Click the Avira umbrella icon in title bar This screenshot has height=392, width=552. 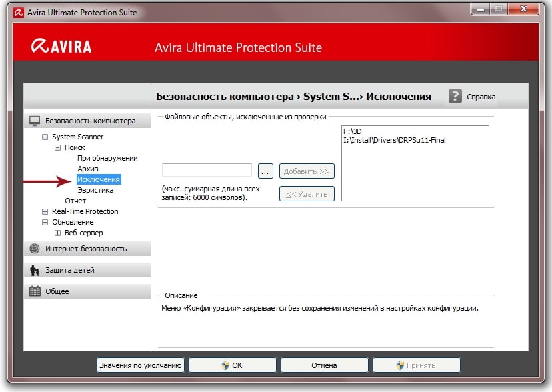(x=18, y=13)
